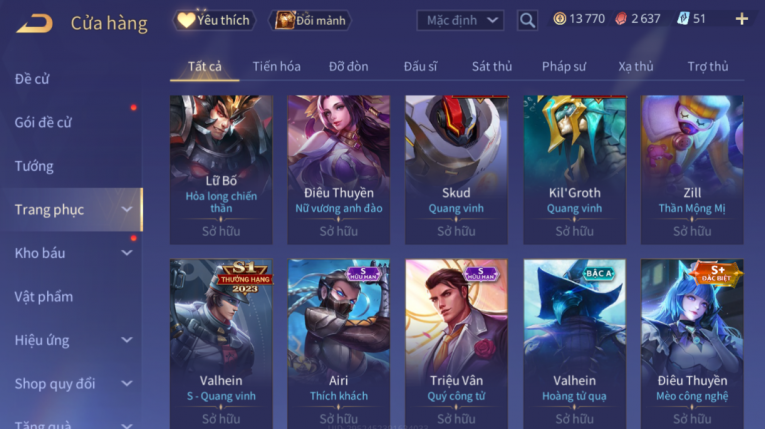Open Đổi mảnh fragment exchange
The image size is (765, 429).
tap(310, 20)
